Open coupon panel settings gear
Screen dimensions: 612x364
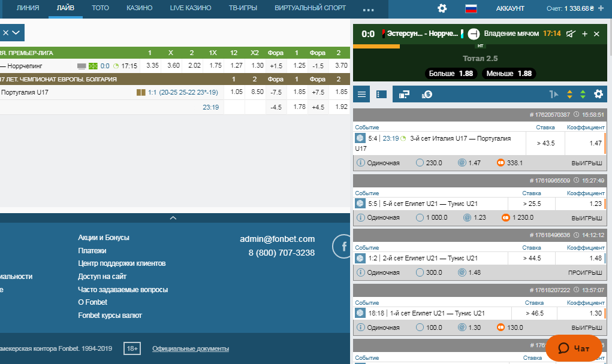(x=598, y=94)
